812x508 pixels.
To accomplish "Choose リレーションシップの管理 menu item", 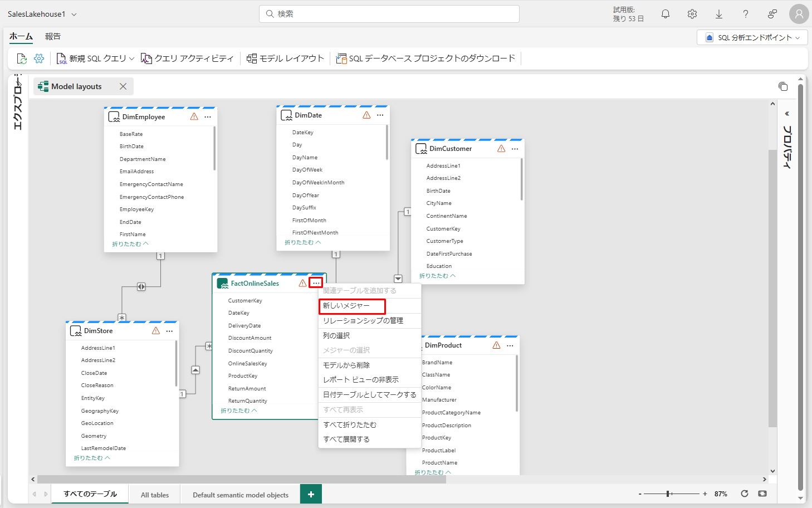I will coord(363,321).
